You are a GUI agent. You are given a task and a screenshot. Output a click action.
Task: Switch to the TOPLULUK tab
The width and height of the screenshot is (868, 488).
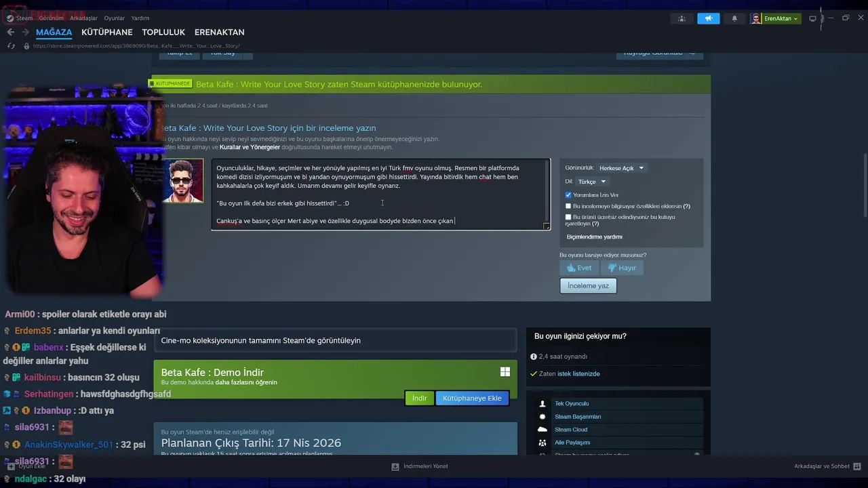click(163, 32)
